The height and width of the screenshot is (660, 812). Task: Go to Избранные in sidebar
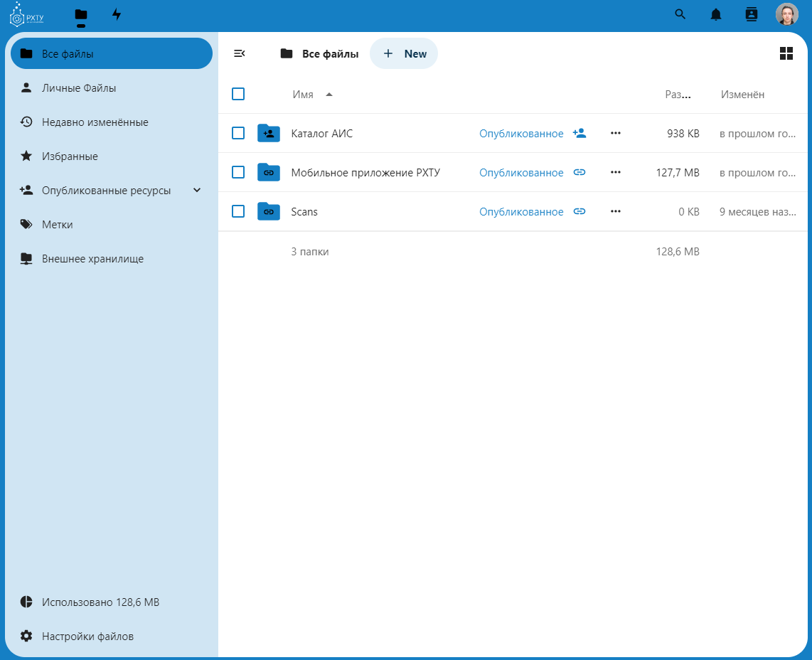pos(70,156)
